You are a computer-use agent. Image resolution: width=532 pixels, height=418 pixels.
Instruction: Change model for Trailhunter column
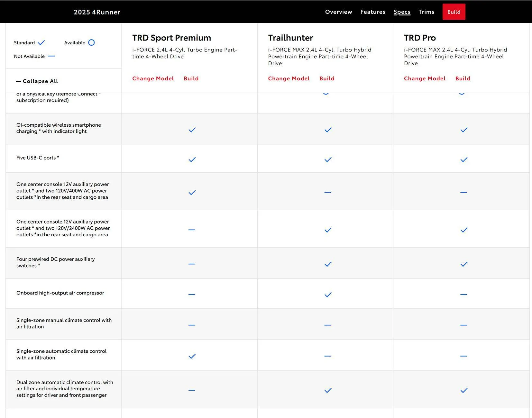tap(289, 78)
